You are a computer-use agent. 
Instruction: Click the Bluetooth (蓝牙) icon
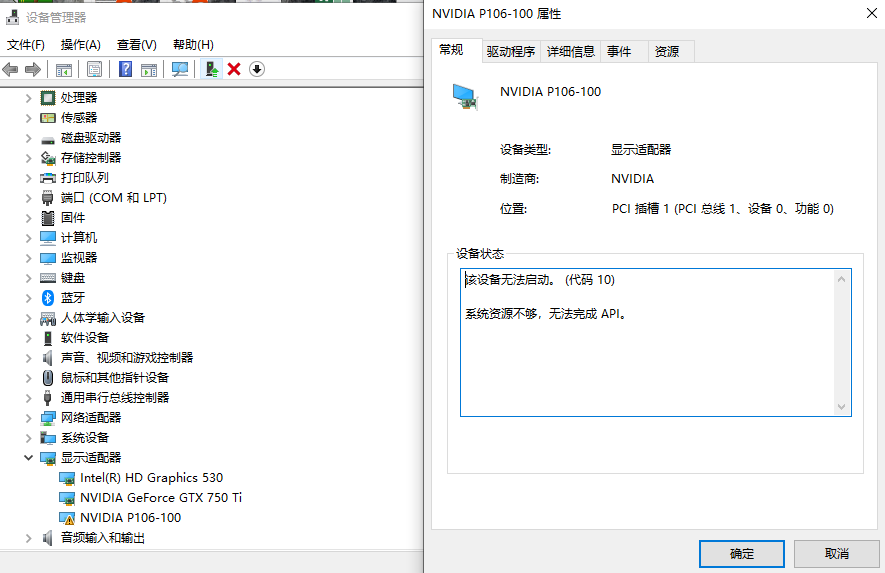coord(48,298)
